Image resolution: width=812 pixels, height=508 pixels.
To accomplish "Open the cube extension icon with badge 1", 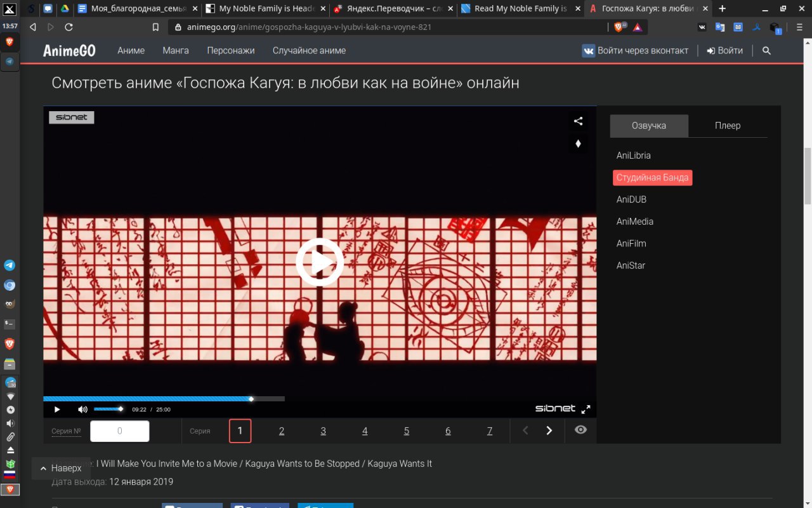I will [x=775, y=28].
